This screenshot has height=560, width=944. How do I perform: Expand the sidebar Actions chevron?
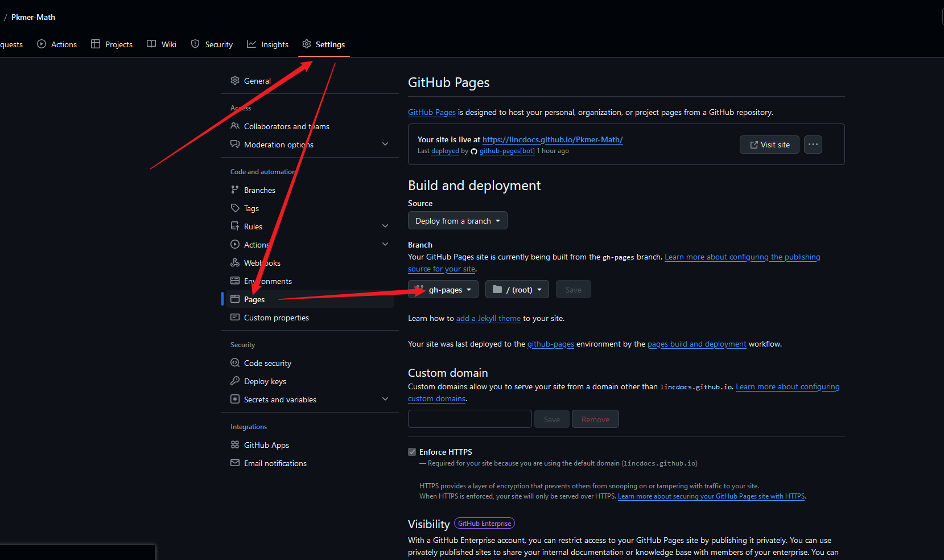385,244
